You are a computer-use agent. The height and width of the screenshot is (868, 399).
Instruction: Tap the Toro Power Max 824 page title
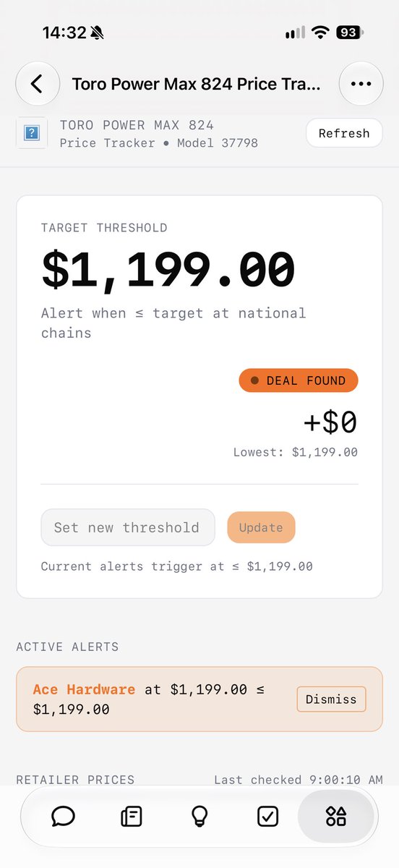(196, 84)
